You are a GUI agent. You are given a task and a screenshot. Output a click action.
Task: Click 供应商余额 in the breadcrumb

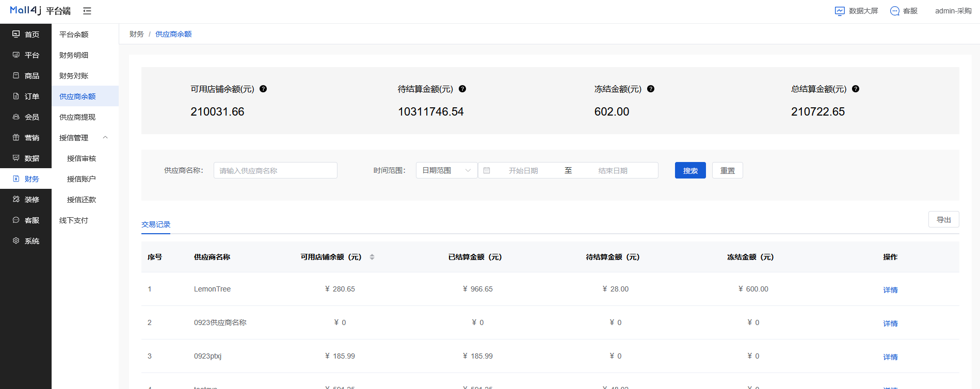(x=173, y=34)
